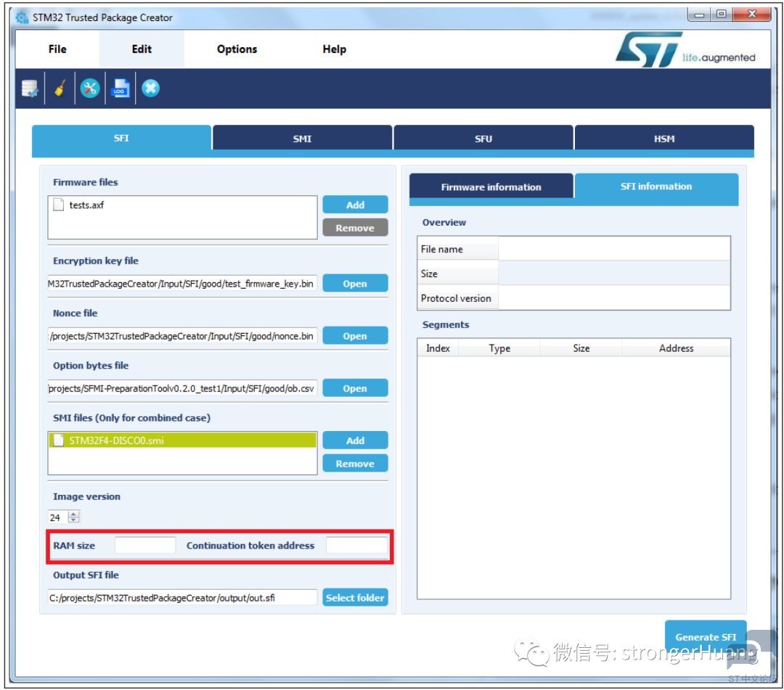Open an option bytes file
The height and width of the screenshot is (690, 784).
(355, 388)
